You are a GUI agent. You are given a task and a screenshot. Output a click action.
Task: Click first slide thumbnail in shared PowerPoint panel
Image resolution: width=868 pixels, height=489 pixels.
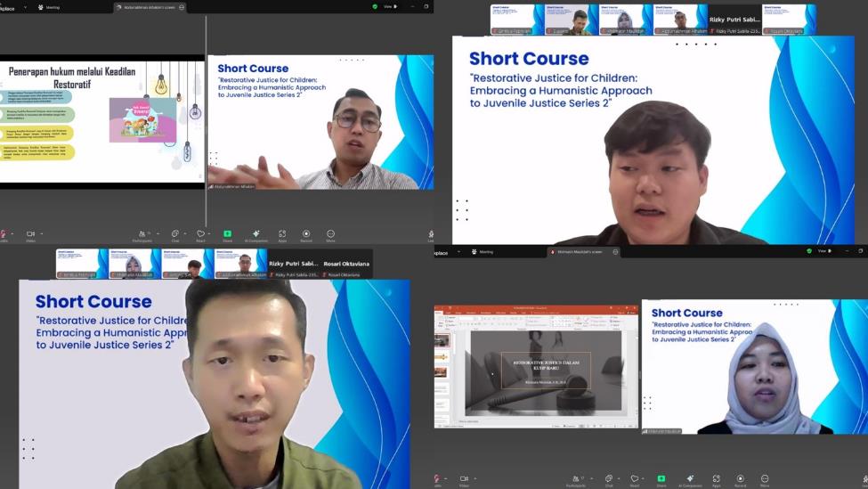point(442,340)
